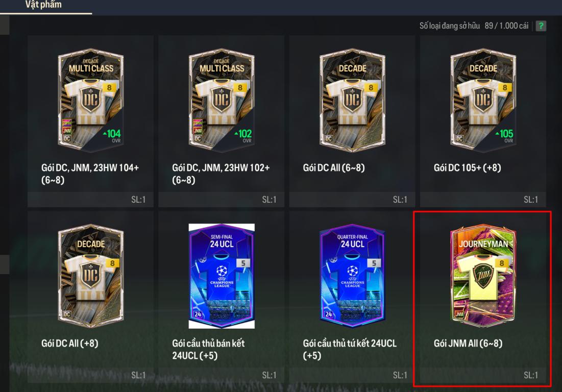Click SL:1 bar under Gói DC 105+ (+8)

point(483,200)
